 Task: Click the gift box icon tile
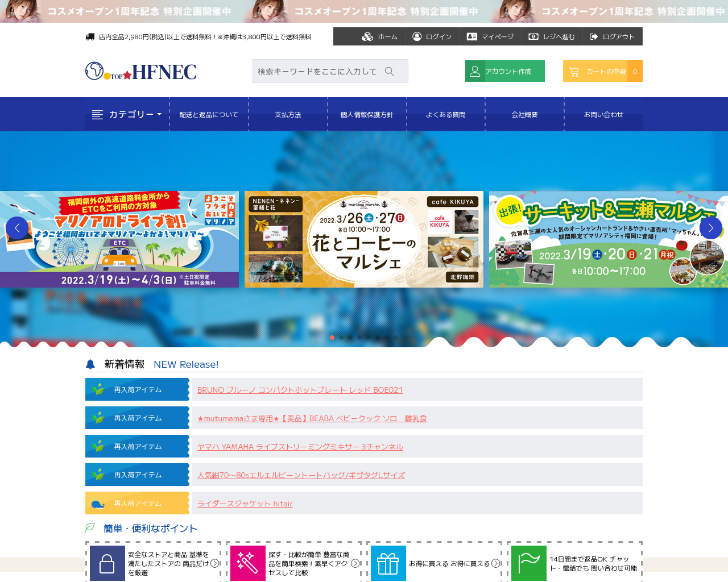(x=388, y=563)
